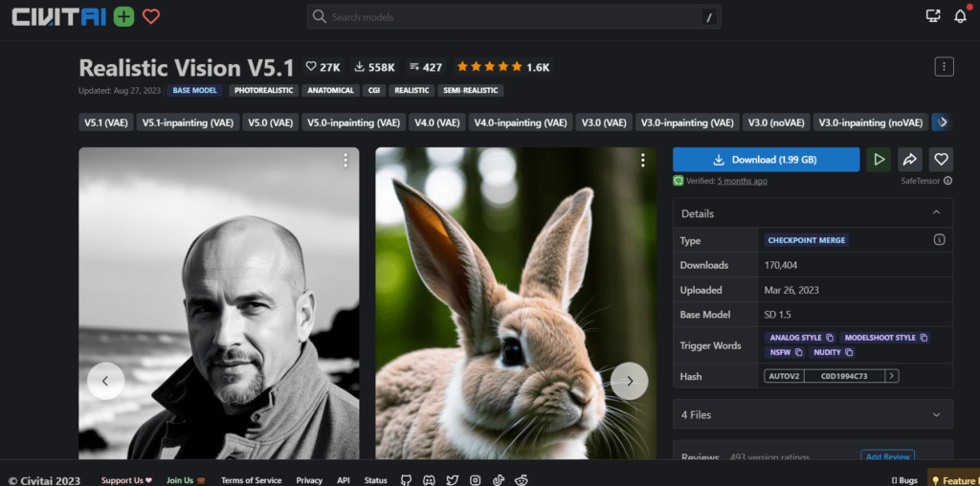Viewport: 980px width, 486px height.
Task: Cycle hash type with arrow next to C0D1994C73
Action: point(892,376)
